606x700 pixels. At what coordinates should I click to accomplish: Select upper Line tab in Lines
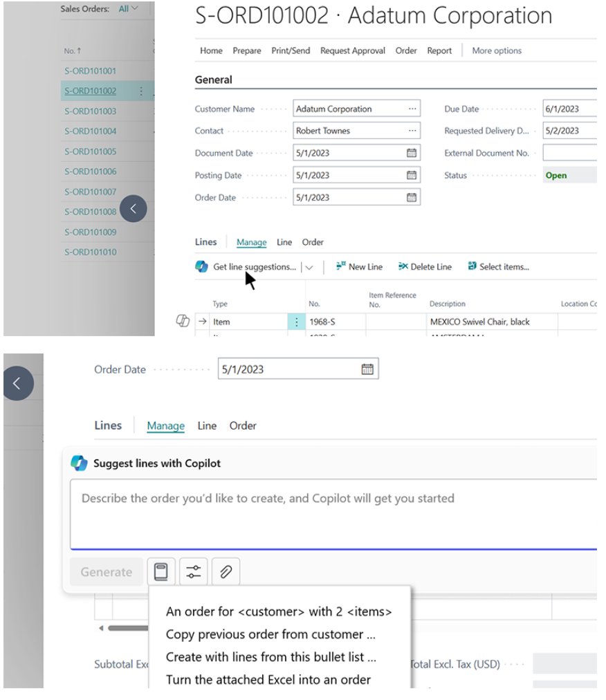[x=284, y=242]
